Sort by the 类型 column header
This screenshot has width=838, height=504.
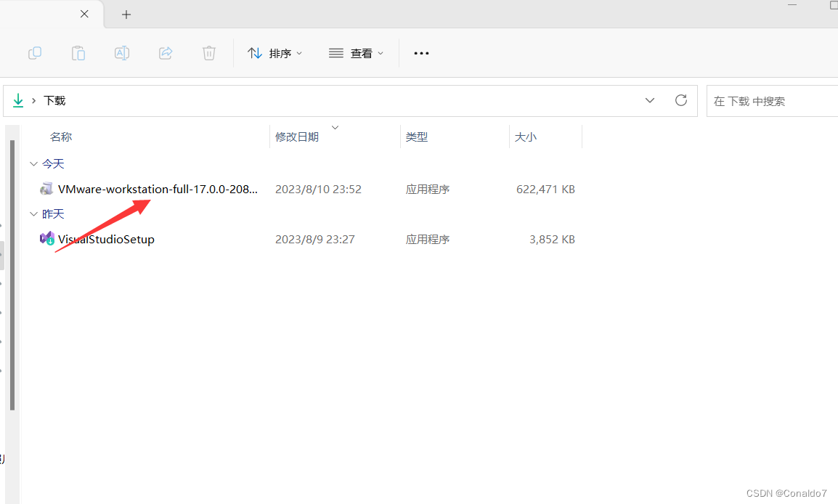coord(417,137)
